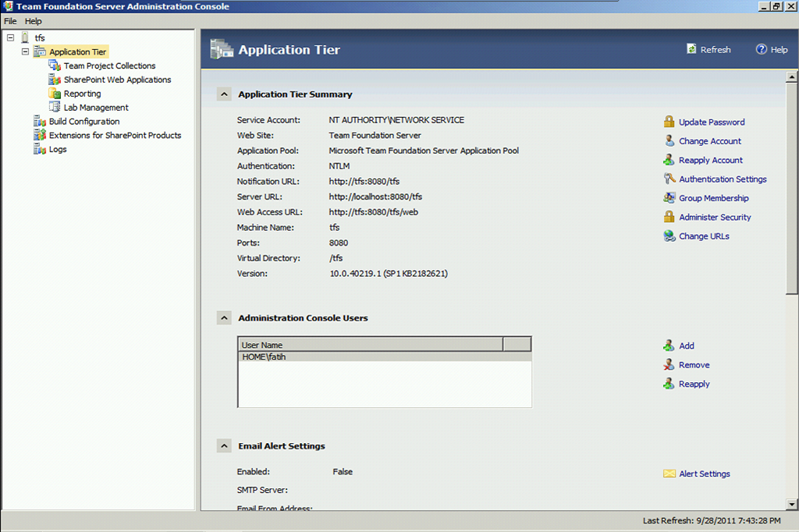Collapse the Application Tier Summary section
Screen dimensions: 799x532
coord(224,94)
